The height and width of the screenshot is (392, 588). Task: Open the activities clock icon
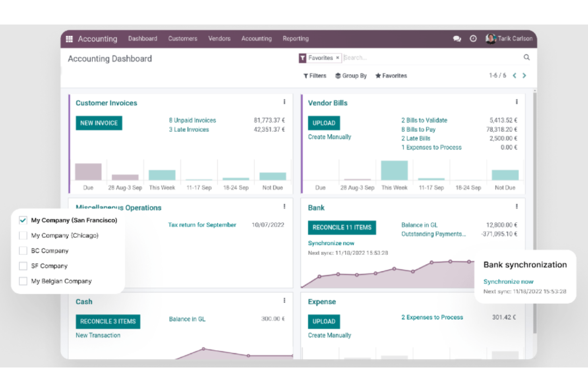tap(473, 39)
